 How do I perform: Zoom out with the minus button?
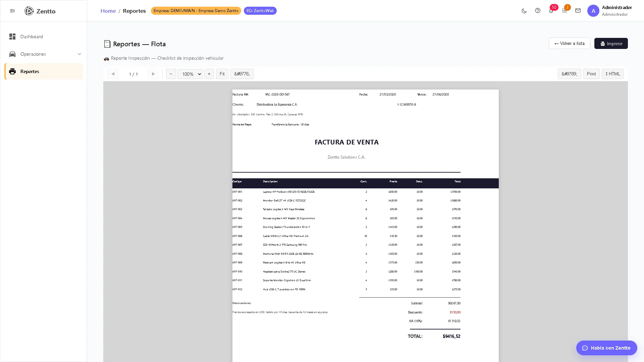click(171, 74)
